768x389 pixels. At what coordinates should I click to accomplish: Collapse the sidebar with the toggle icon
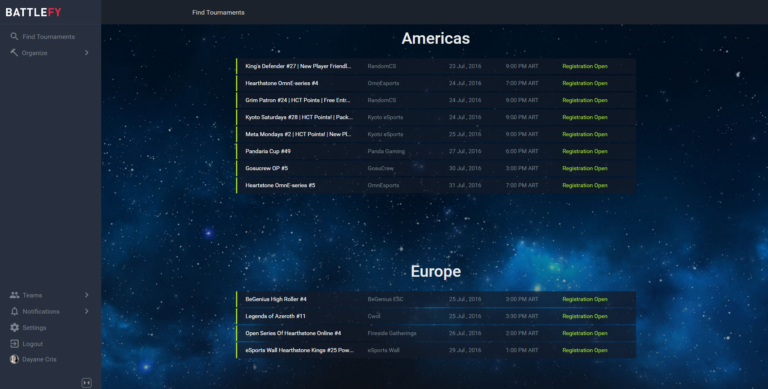pyautogui.click(x=86, y=383)
